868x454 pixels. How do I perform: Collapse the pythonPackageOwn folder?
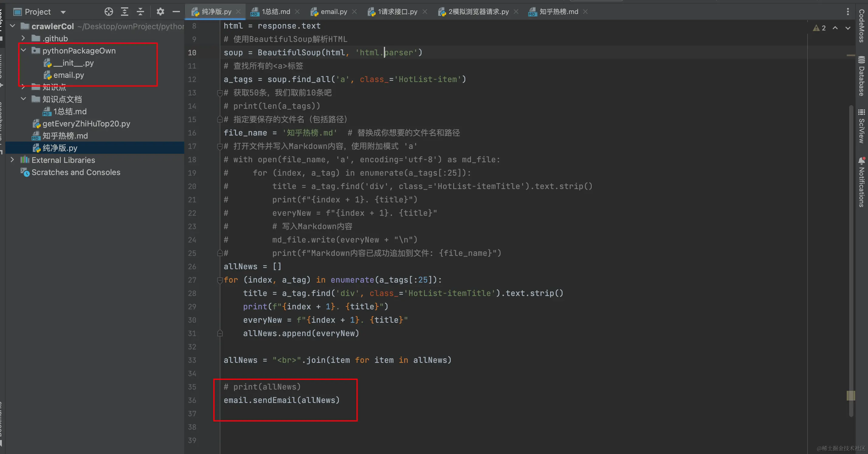tap(23, 50)
